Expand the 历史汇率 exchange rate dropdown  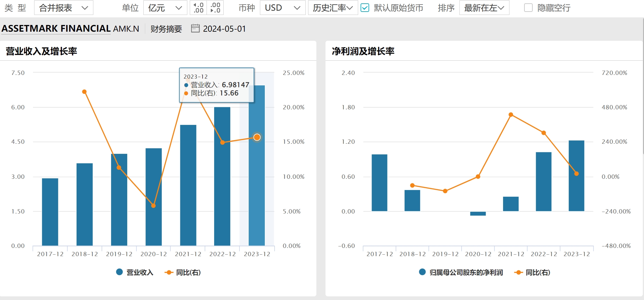[333, 8]
